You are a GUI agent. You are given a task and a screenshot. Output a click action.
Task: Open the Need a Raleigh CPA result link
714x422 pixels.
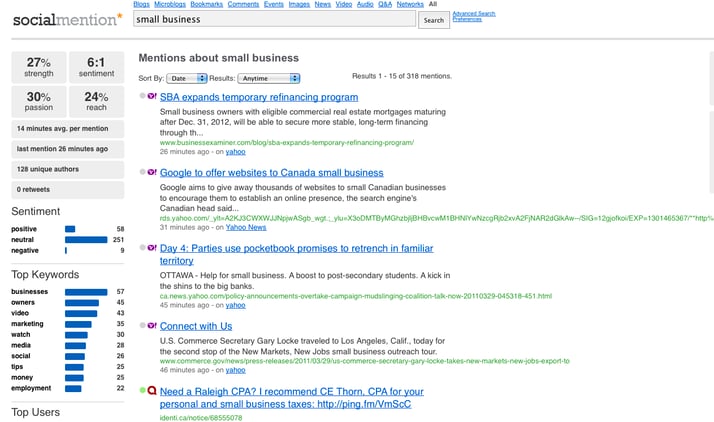[x=291, y=398]
